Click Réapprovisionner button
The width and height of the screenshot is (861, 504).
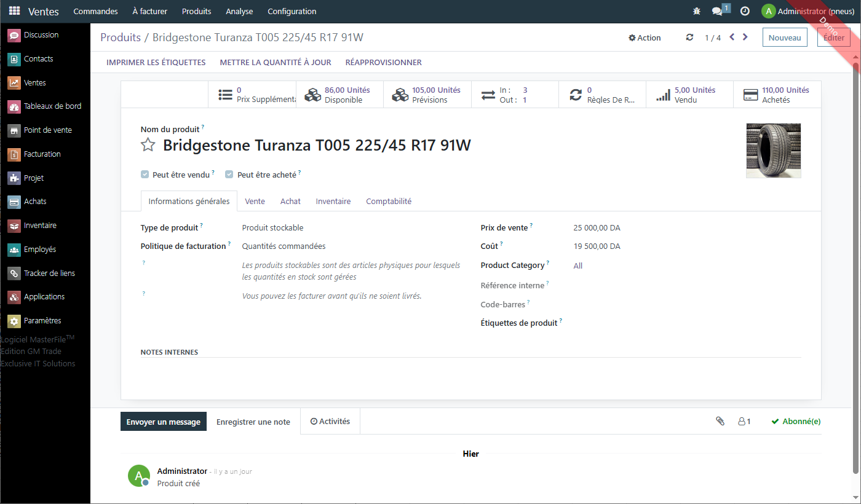[383, 62]
